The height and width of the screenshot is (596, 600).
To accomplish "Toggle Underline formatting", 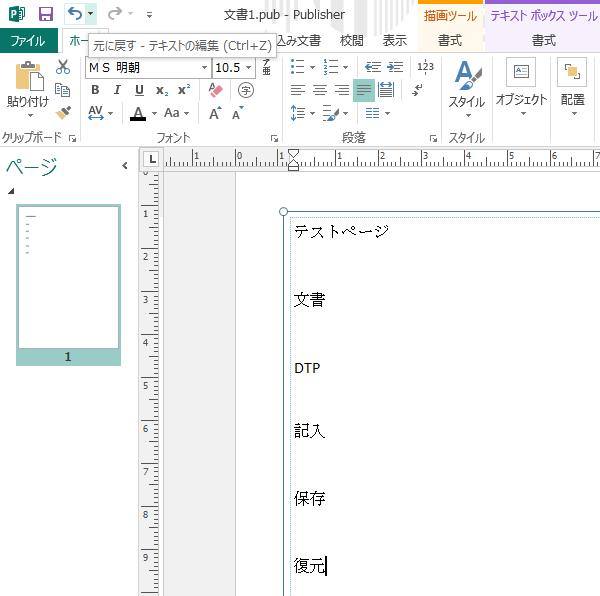I will (x=139, y=90).
